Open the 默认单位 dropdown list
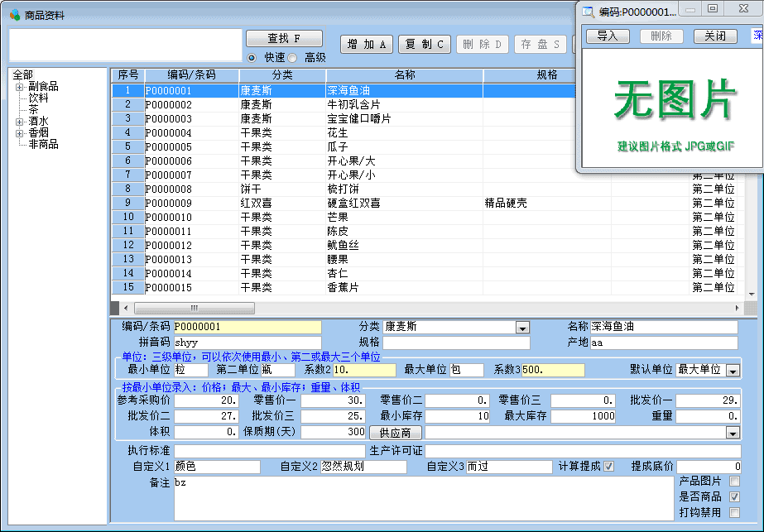 pyautogui.click(x=732, y=371)
